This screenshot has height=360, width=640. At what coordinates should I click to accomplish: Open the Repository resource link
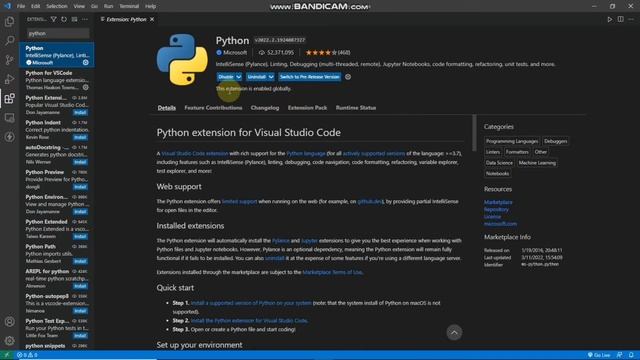point(496,209)
